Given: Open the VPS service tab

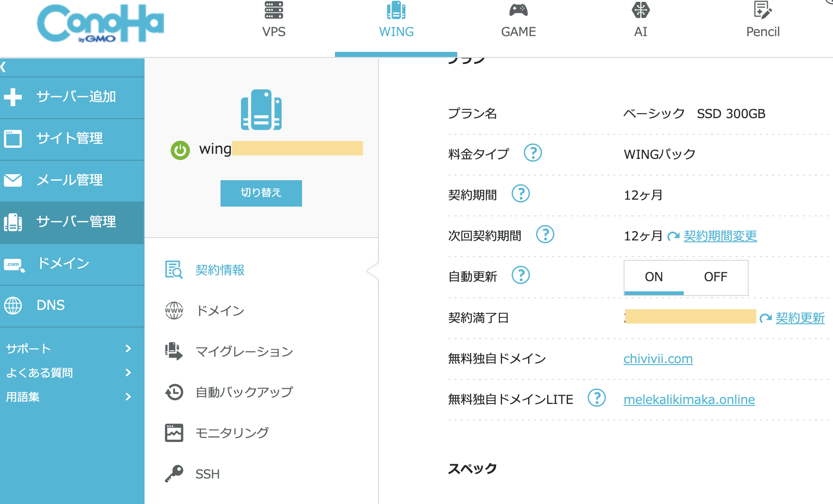Looking at the screenshot, I should (x=274, y=20).
